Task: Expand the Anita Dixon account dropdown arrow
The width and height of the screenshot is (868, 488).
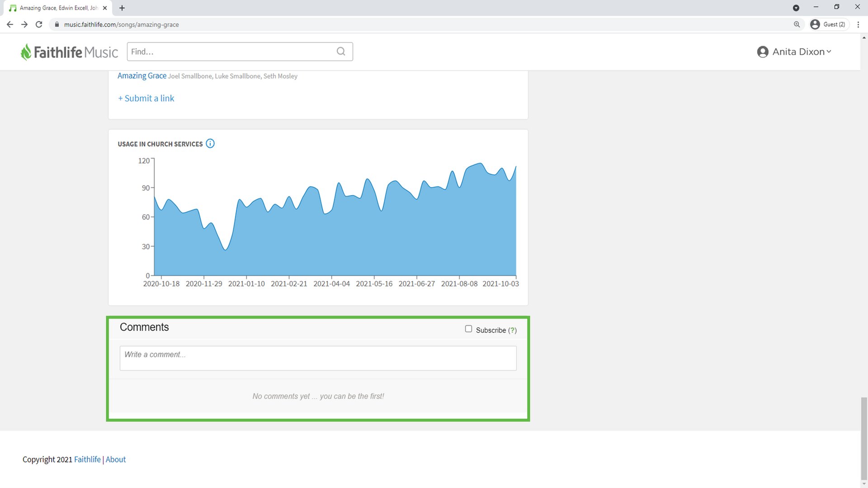Action: [829, 52]
